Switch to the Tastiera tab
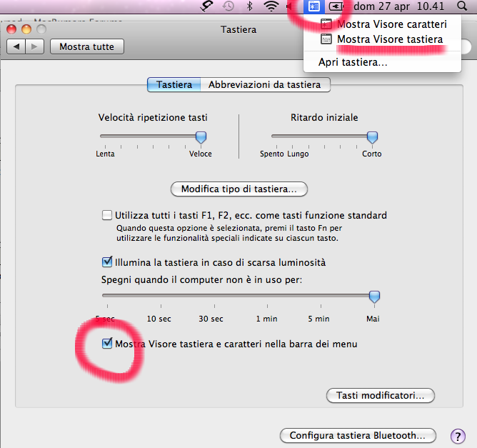The image size is (477, 448). point(174,84)
